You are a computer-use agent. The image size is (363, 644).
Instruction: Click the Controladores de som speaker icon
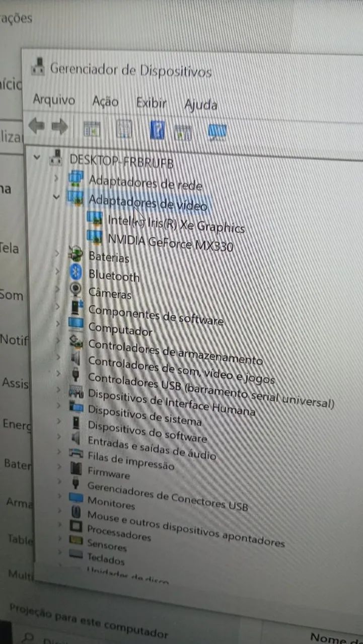pos(76,358)
